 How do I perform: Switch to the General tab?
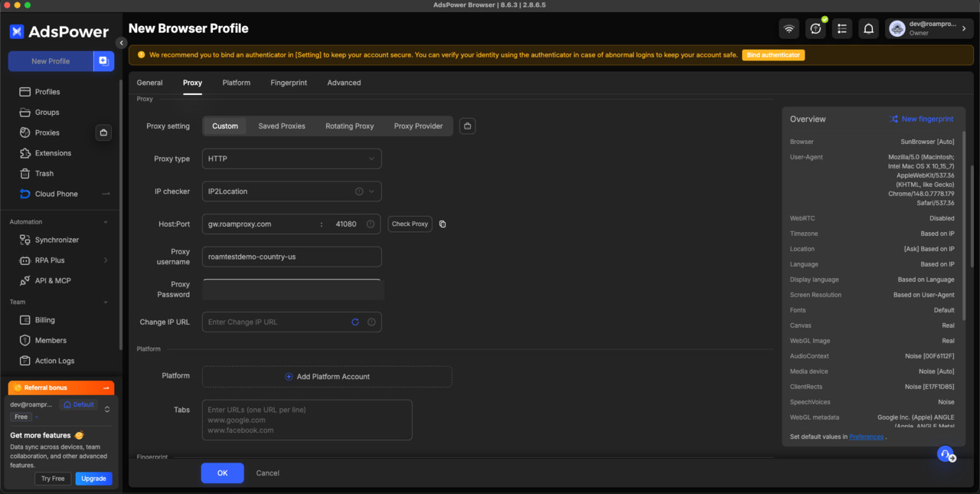[149, 83]
